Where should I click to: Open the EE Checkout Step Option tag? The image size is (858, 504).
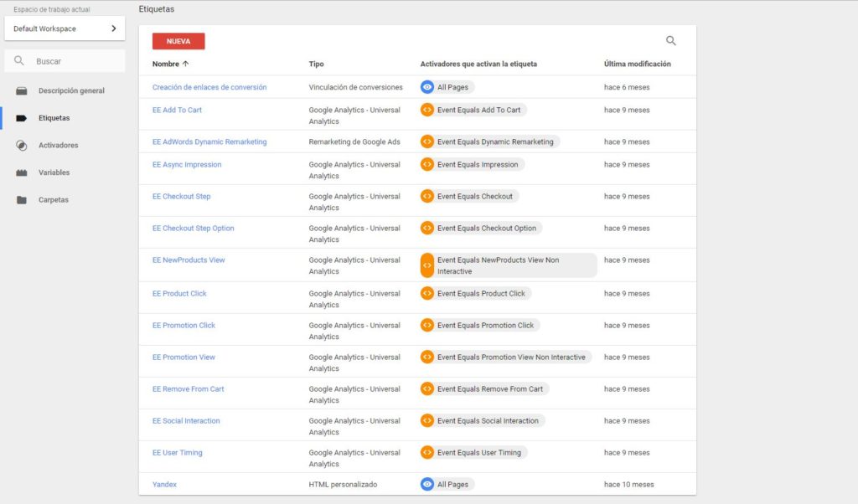coord(194,228)
